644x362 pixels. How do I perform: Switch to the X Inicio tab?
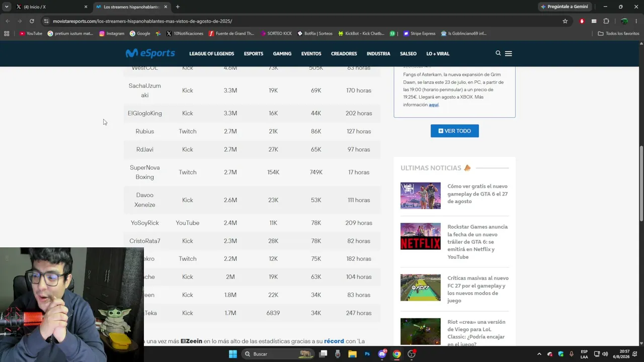pyautogui.click(x=51, y=7)
